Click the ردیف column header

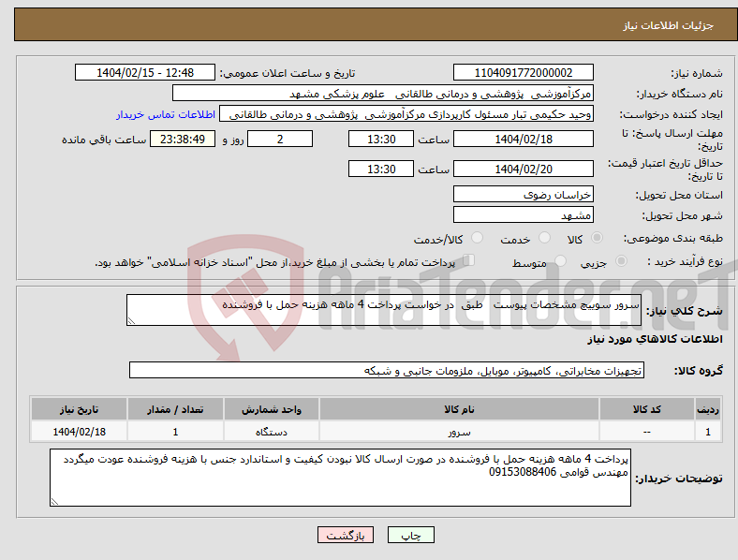tap(708, 409)
